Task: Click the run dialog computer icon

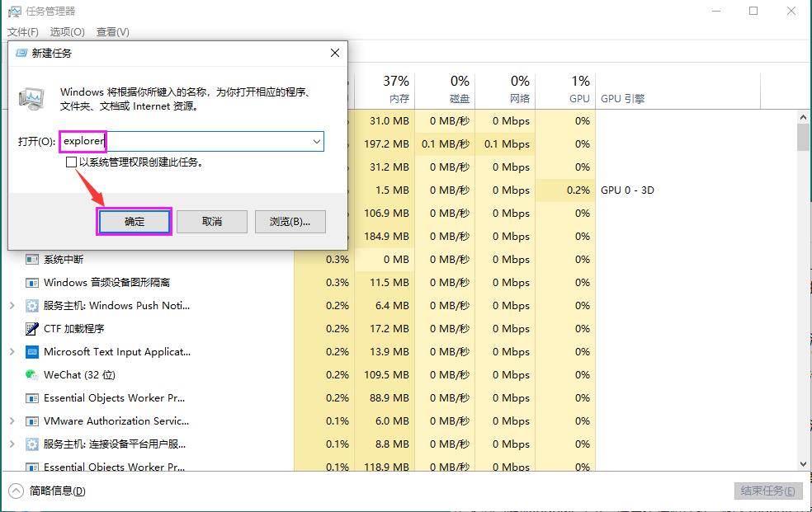Action: click(x=31, y=99)
